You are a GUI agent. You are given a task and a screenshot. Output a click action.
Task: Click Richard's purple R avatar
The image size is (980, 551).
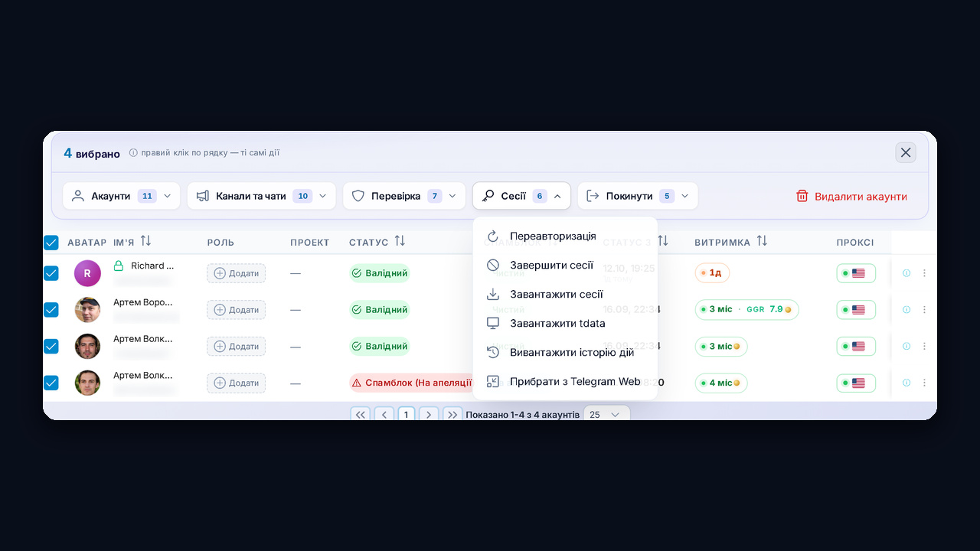(x=87, y=273)
